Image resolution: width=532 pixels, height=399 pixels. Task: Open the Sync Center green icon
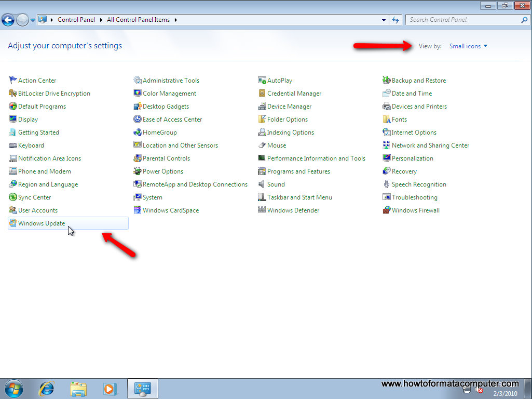coord(13,197)
